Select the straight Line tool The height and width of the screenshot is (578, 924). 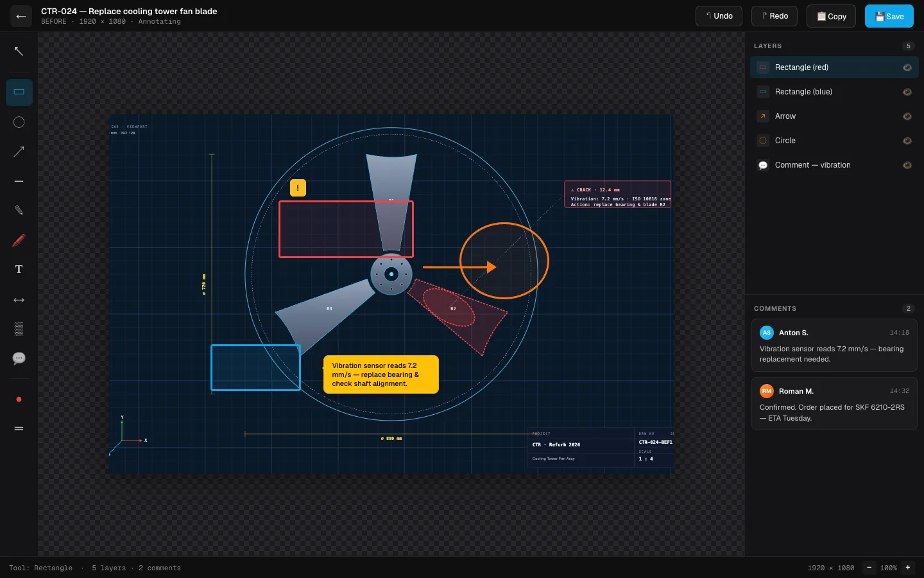click(19, 181)
